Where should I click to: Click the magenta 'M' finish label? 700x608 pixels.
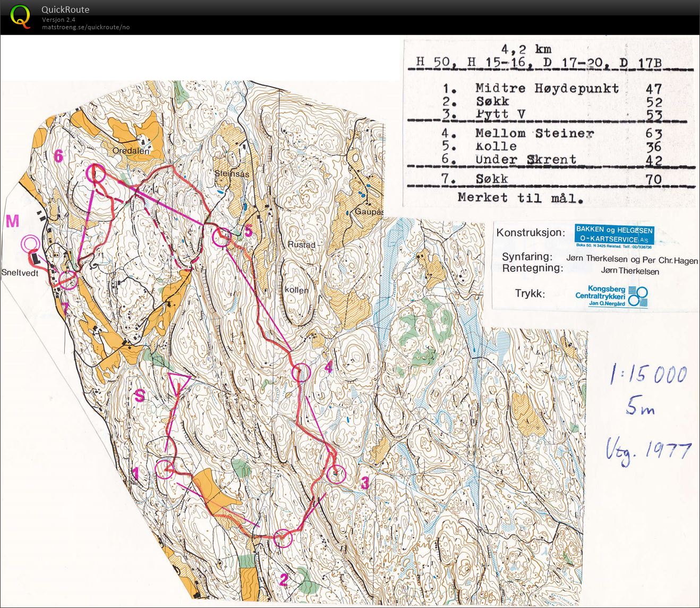[x=13, y=221]
